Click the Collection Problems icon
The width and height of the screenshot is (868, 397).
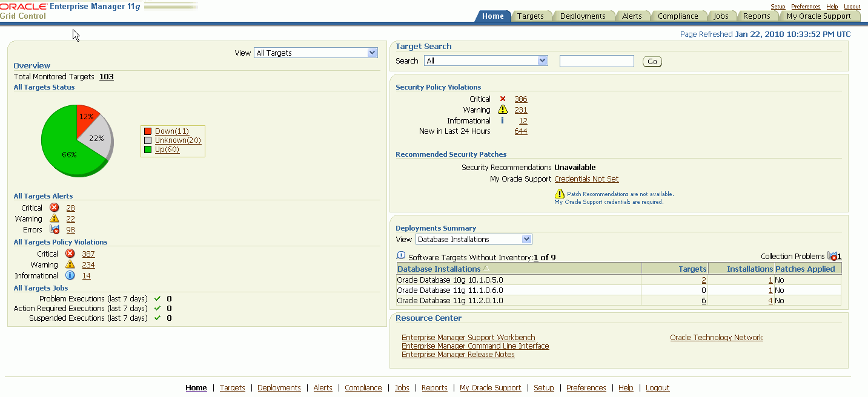(x=832, y=257)
